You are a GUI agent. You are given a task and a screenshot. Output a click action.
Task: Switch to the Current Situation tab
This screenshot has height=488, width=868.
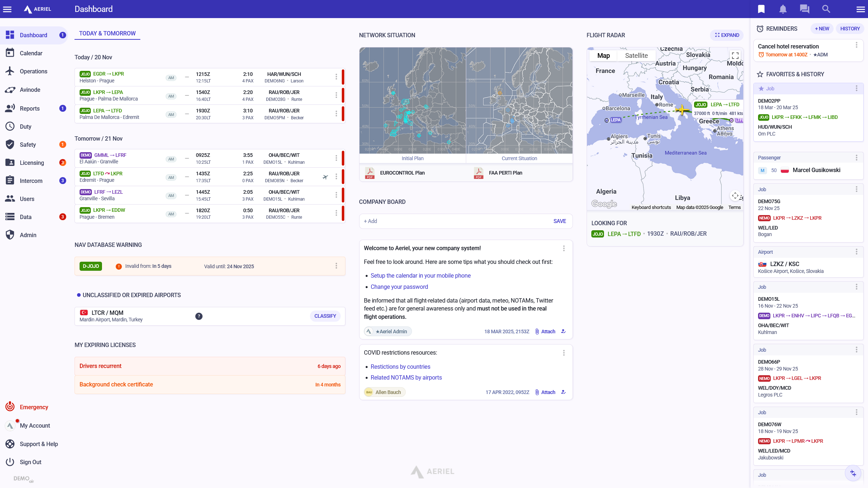click(519, 158)
